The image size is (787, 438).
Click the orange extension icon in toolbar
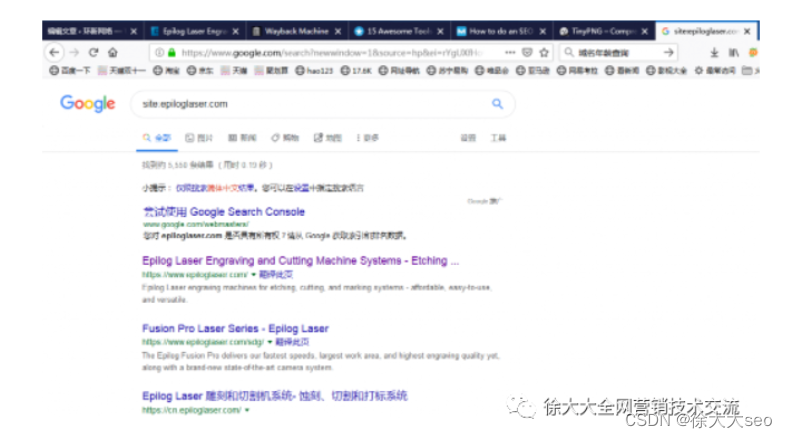tap(753, 52)
